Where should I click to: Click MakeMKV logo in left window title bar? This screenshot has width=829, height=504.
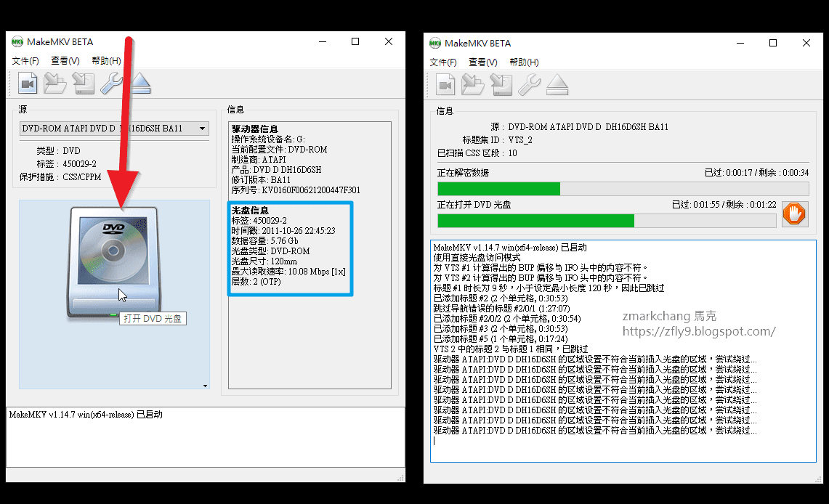pos(17,41)
